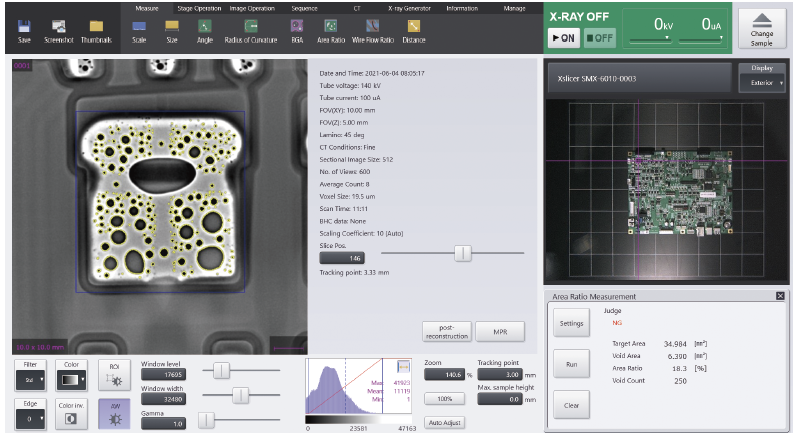Screen dimensions: 793x440
Task: Click the Window width value field
Action: click(x=163, y=400)
